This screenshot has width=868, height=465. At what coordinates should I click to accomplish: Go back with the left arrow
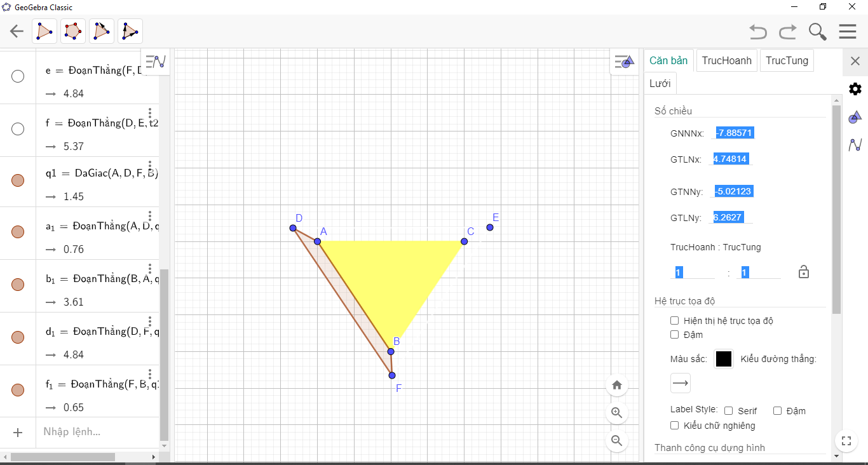coord(17,31)
